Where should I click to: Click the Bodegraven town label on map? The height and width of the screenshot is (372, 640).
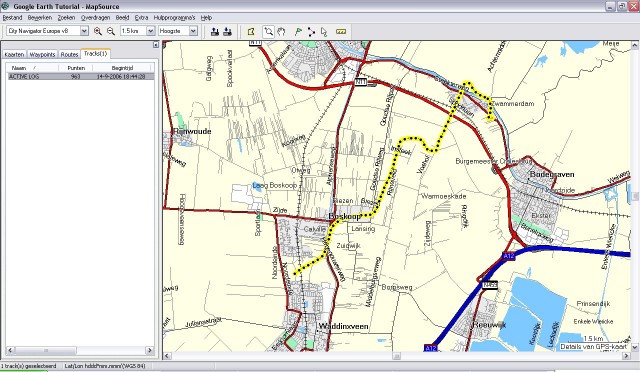(552, 174)
